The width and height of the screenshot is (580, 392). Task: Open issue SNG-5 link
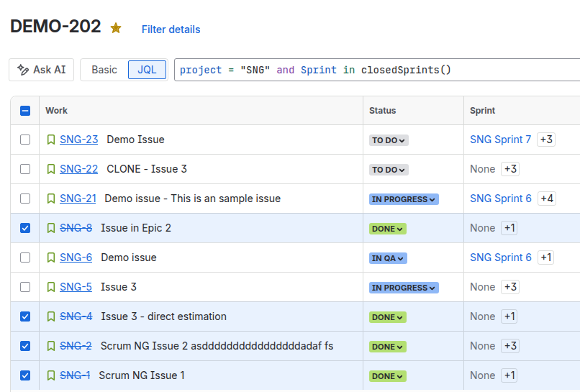(76, 287)
